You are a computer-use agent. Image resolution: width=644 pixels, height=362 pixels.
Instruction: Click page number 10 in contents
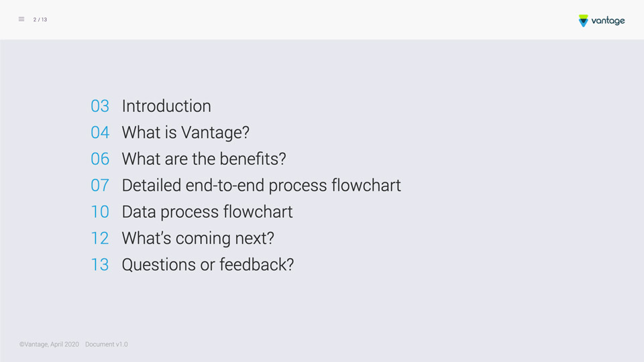point(100,212)
